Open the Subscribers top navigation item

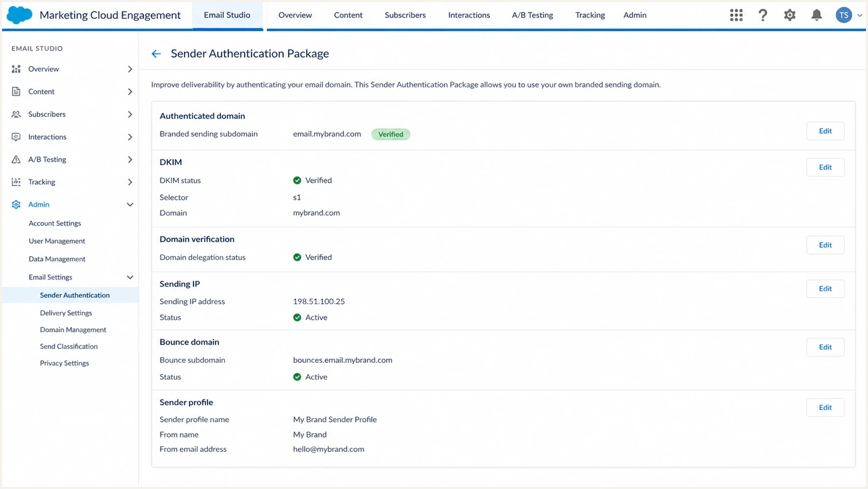tap(405, 15)
